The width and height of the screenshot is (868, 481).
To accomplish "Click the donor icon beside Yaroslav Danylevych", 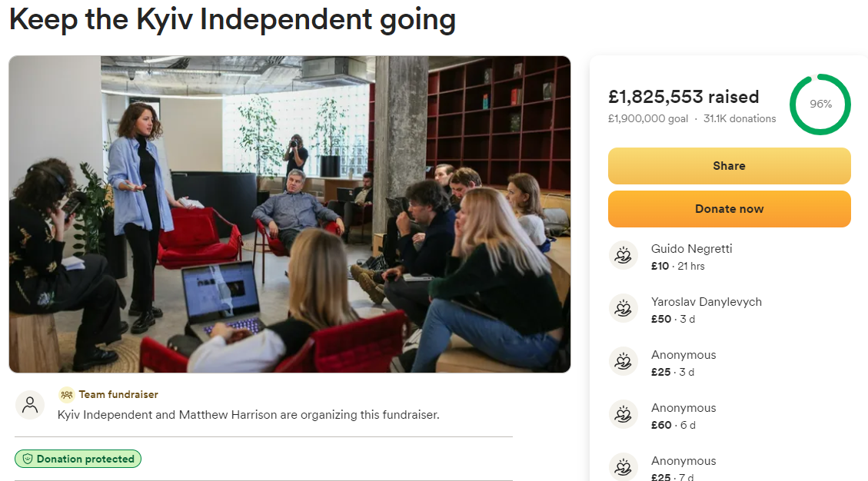I will click(x=624, y=309).
